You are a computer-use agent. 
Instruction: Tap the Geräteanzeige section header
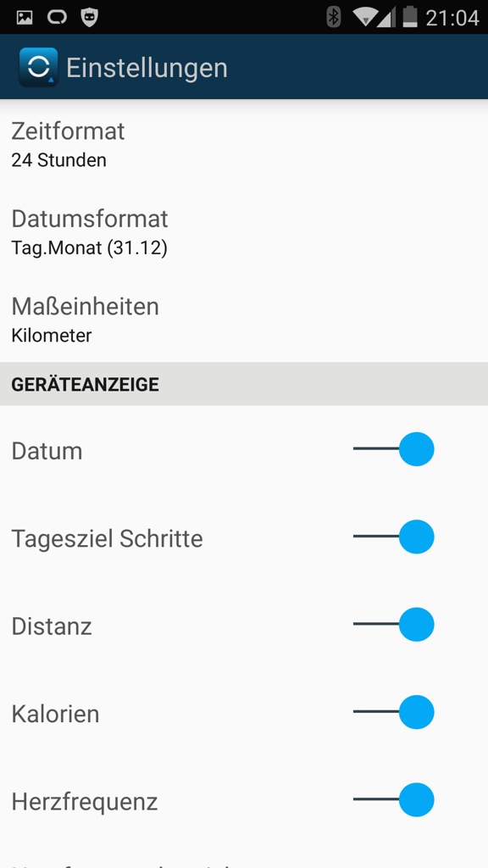click(x=244, y=384)
